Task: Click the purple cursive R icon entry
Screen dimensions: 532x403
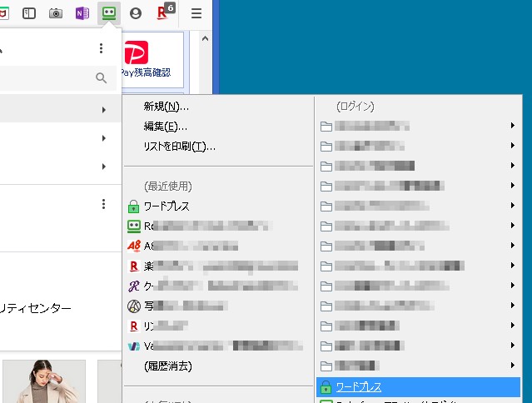Action: click(x=134, y=286)
